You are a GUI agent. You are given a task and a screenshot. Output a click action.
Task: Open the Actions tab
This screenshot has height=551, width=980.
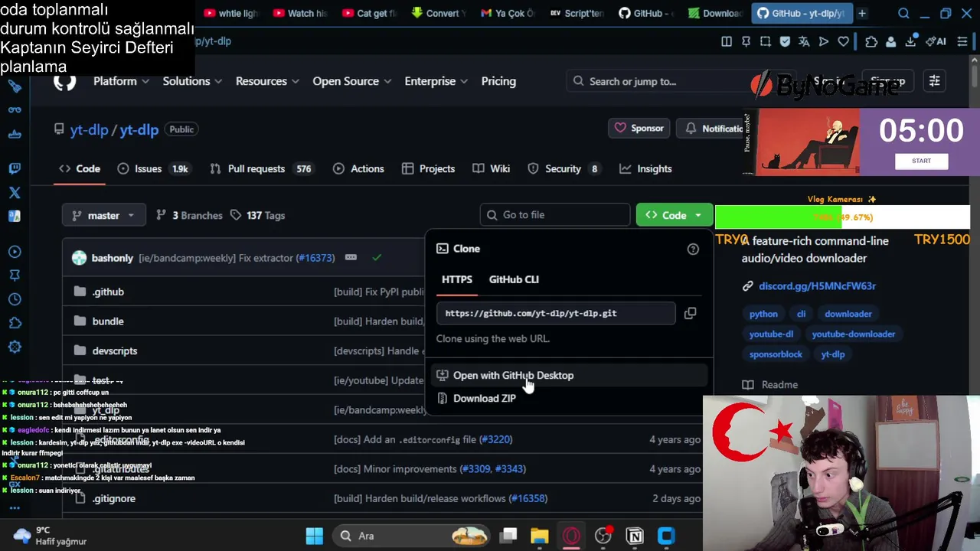pos(359,169)
